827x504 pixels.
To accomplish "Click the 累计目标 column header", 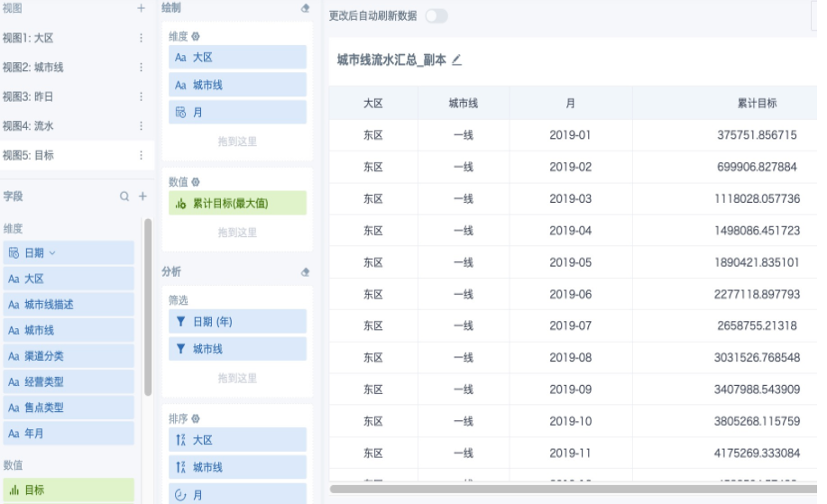I will (x=757, y=104).
